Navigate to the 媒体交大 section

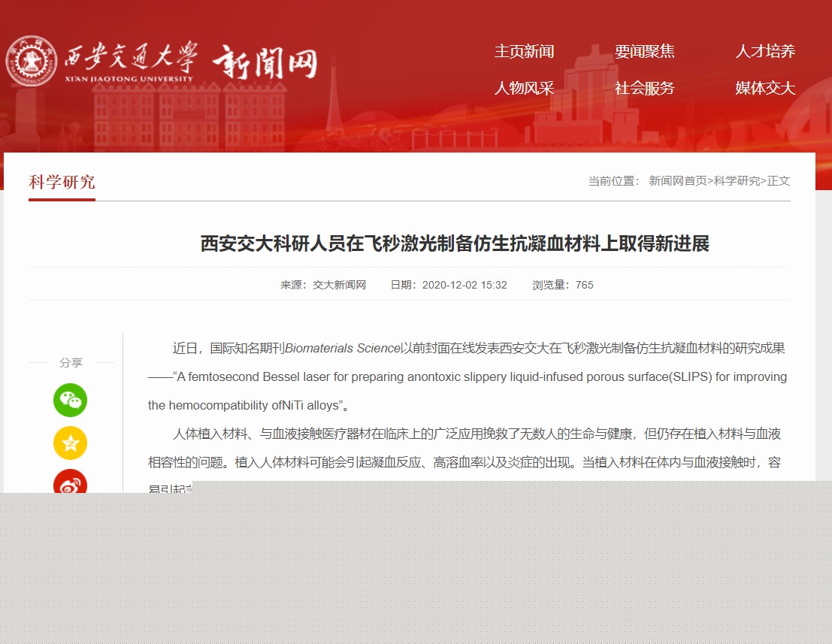[764, 88]
